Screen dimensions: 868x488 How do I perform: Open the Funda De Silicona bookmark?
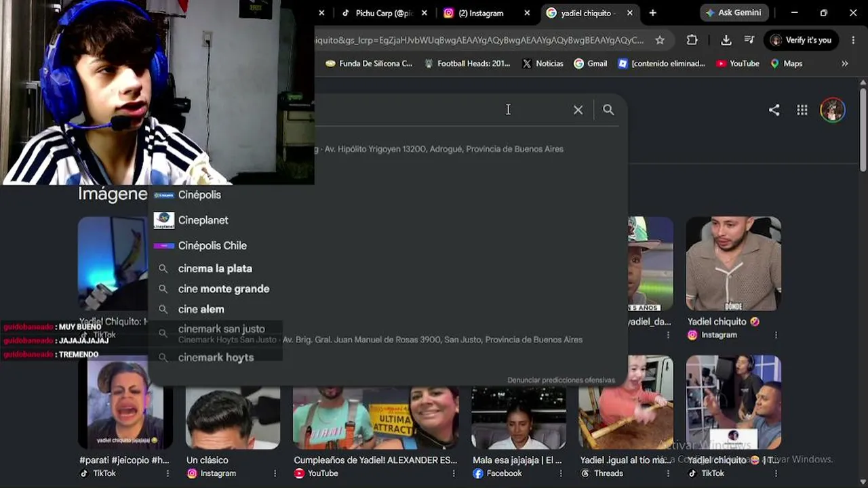pyautogui.click(x=369, y=64)
